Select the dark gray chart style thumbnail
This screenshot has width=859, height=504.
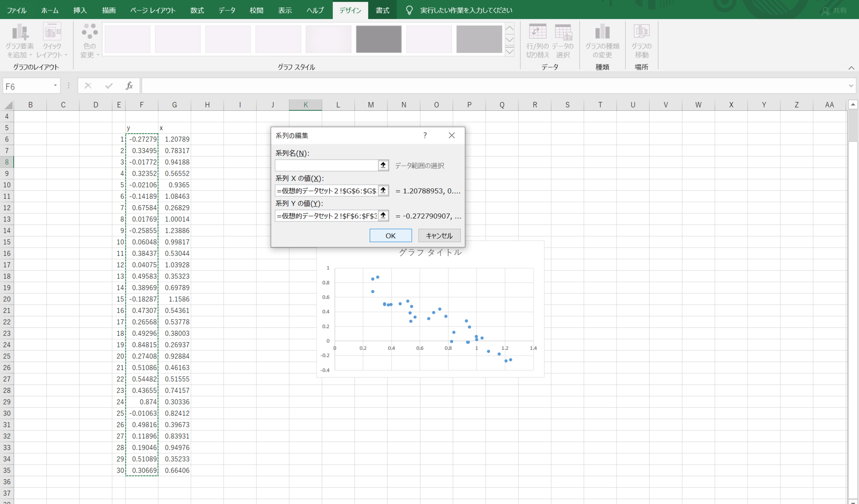pyautogui.click(x=378, y=39)
